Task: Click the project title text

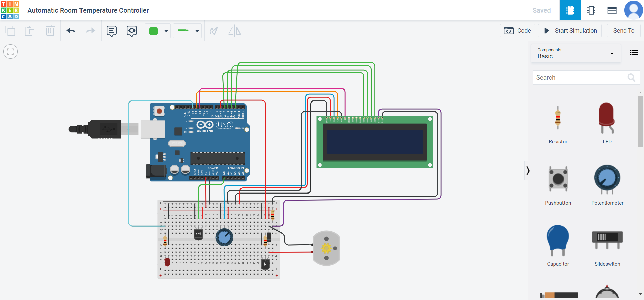Action: tap(88, 10)
